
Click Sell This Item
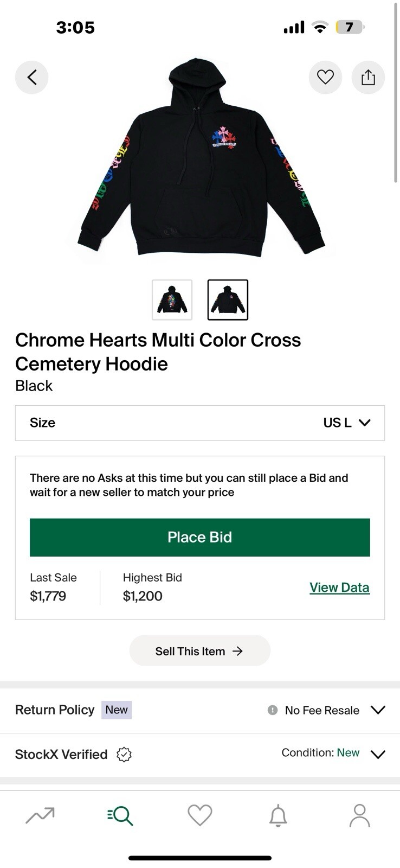[x=199, y=650]
